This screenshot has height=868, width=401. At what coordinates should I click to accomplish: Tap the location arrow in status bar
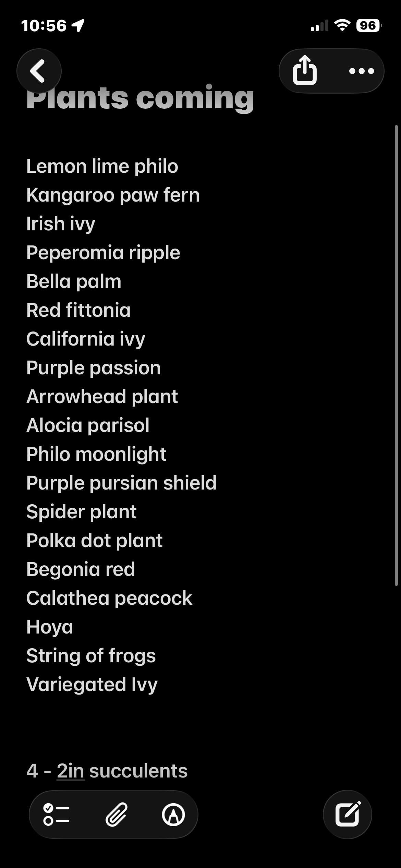click(78, 25)
